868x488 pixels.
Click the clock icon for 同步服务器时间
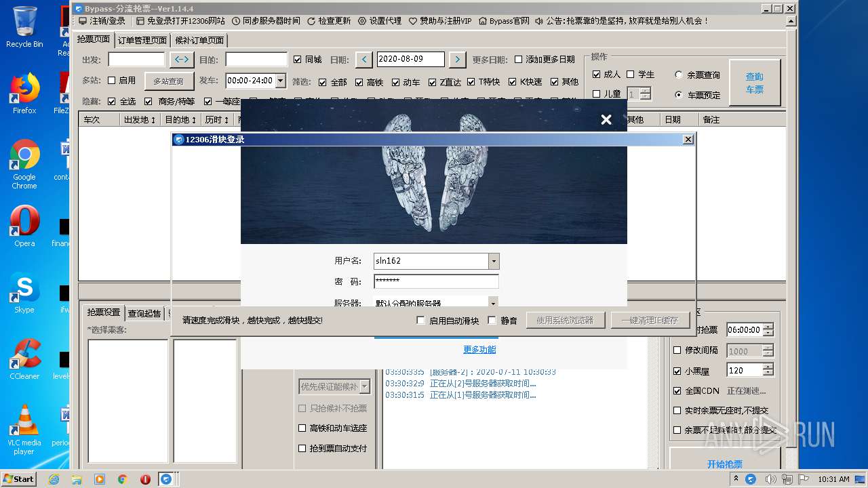point(236,21)
